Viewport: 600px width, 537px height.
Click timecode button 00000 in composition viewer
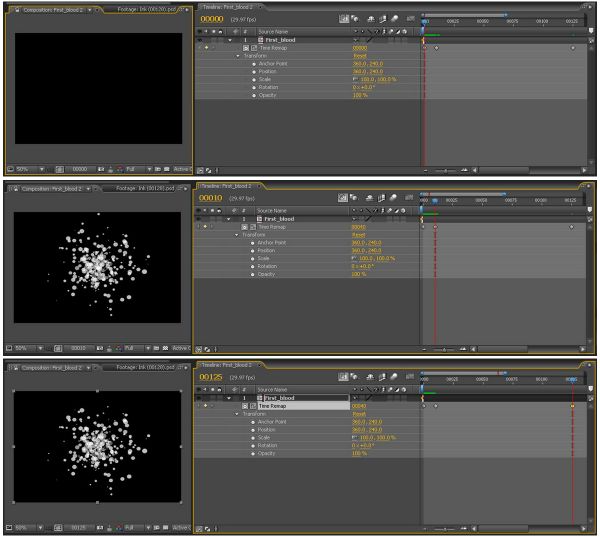click(x=80, y=169)
